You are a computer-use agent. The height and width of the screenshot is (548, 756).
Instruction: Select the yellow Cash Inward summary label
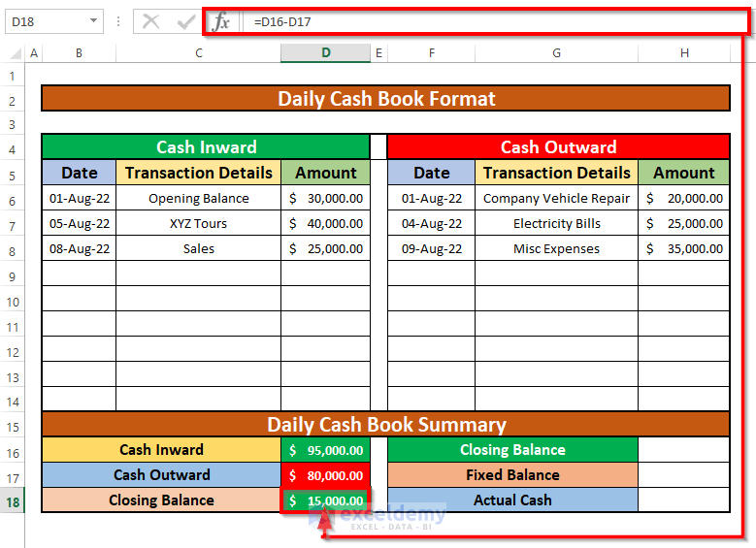(161, 450)
